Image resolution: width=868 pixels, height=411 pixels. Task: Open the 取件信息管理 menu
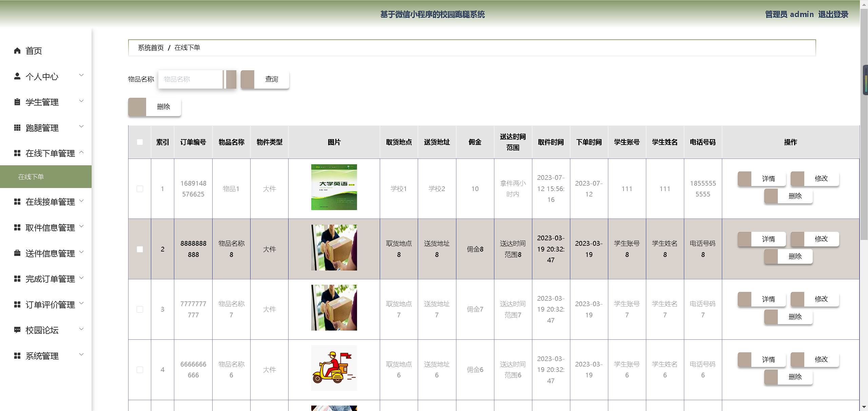point(50,227)
